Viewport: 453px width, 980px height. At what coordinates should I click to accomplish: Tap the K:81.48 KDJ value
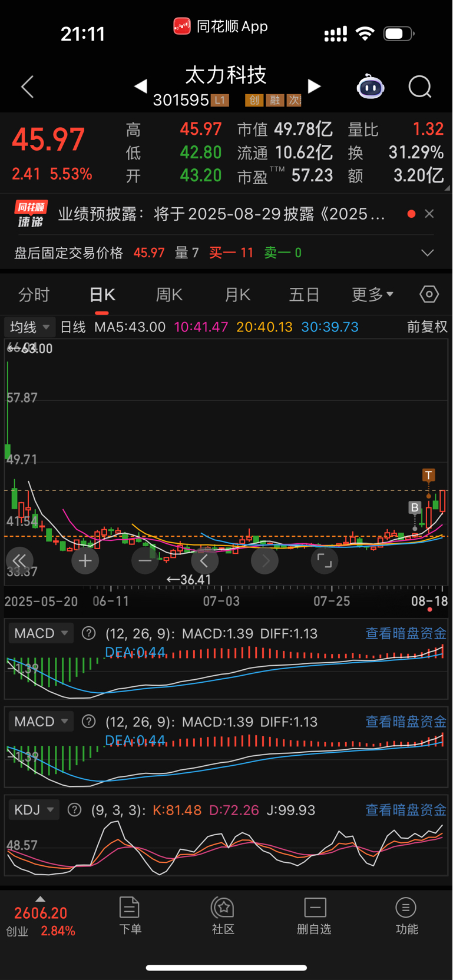177,810
